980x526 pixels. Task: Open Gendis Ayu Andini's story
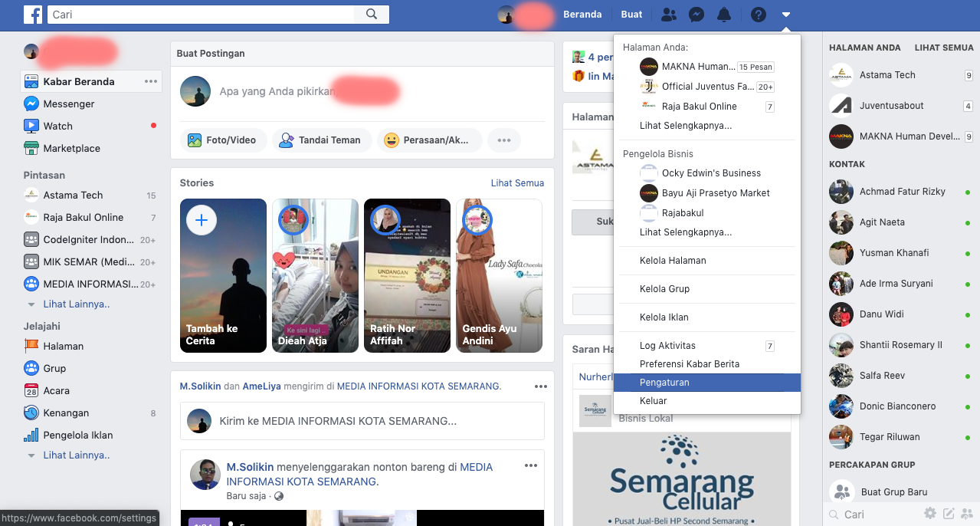coord(499,275)
